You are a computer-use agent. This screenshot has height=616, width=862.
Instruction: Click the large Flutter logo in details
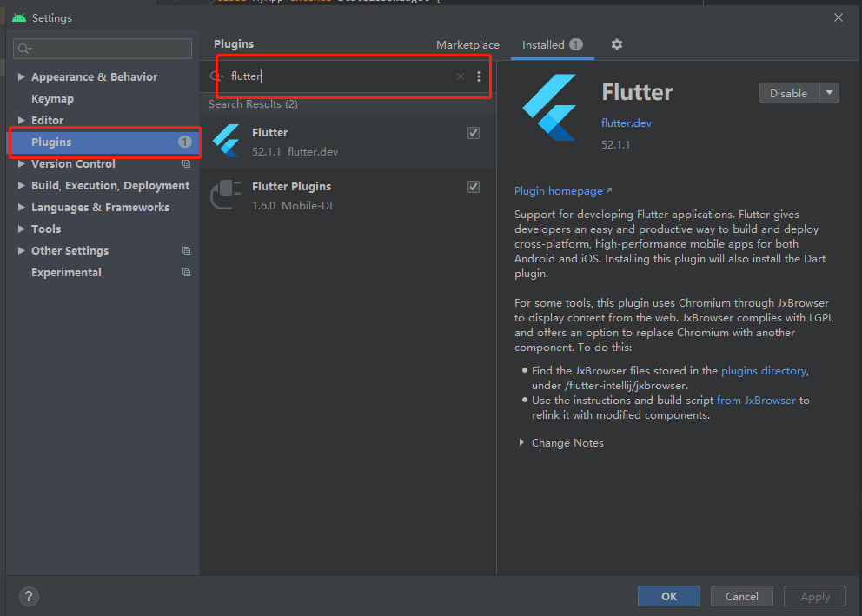point(549,107)
